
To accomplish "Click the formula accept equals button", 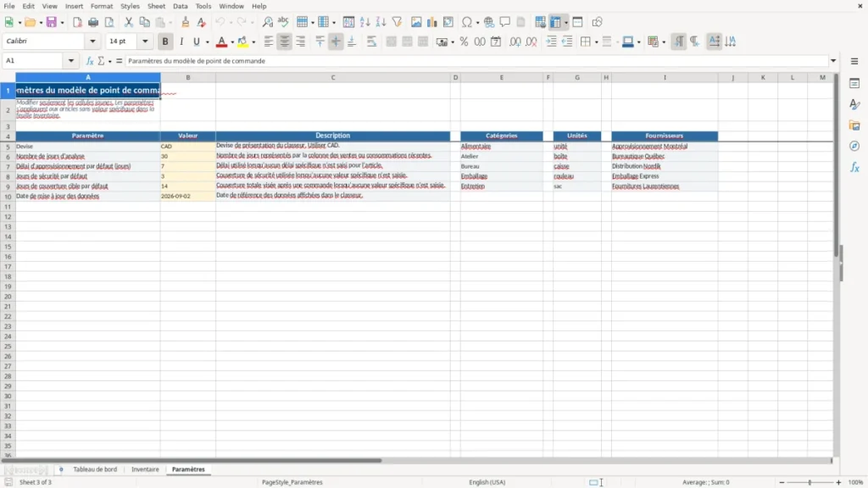I will [119, 61].
